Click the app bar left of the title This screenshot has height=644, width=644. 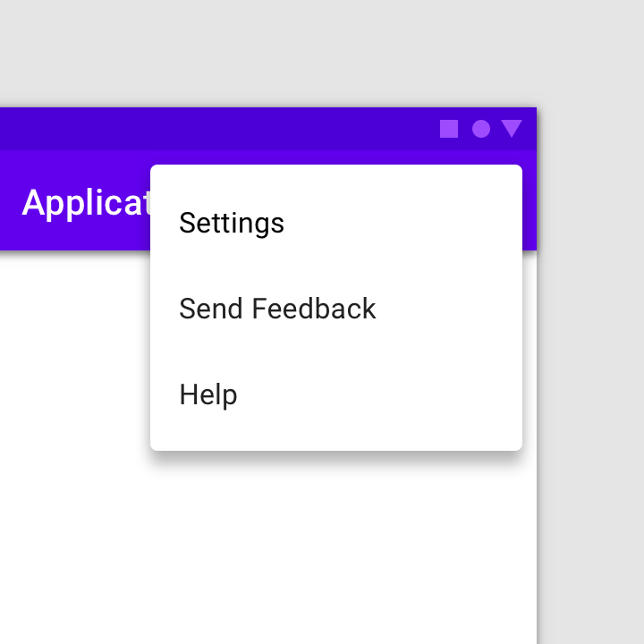click(x=11, y=200)
